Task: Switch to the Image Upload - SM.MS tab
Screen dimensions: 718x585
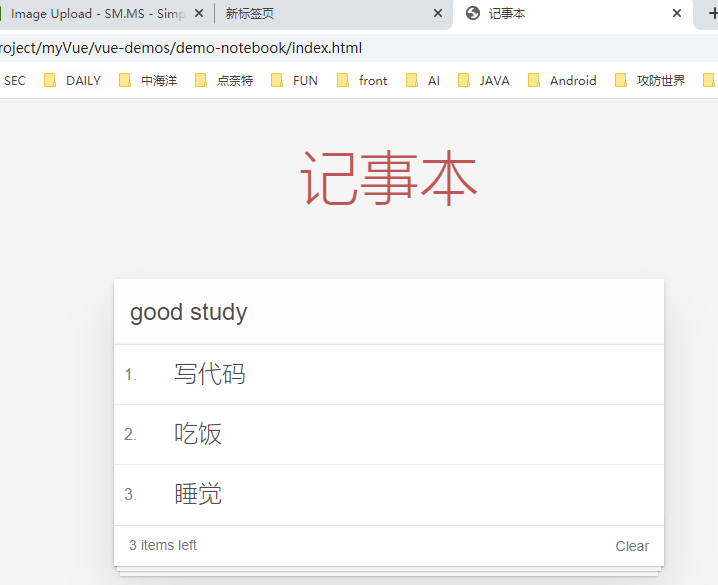Action: coord(96,14)
